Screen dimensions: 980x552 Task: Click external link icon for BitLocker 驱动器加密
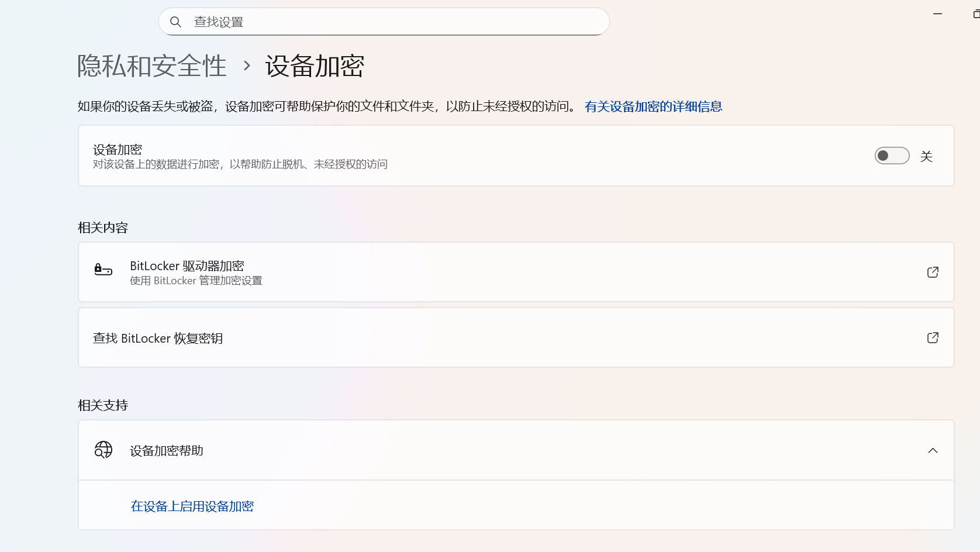pyautogui.click(x=933, y=272)
